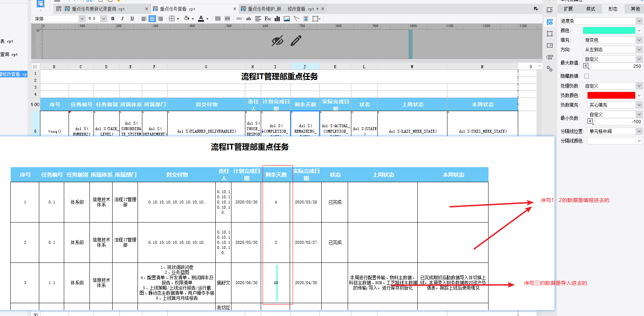Viewport: 644px width, 316px height.
Task: Apply italic formatting to cell
Action: point(122,19)
